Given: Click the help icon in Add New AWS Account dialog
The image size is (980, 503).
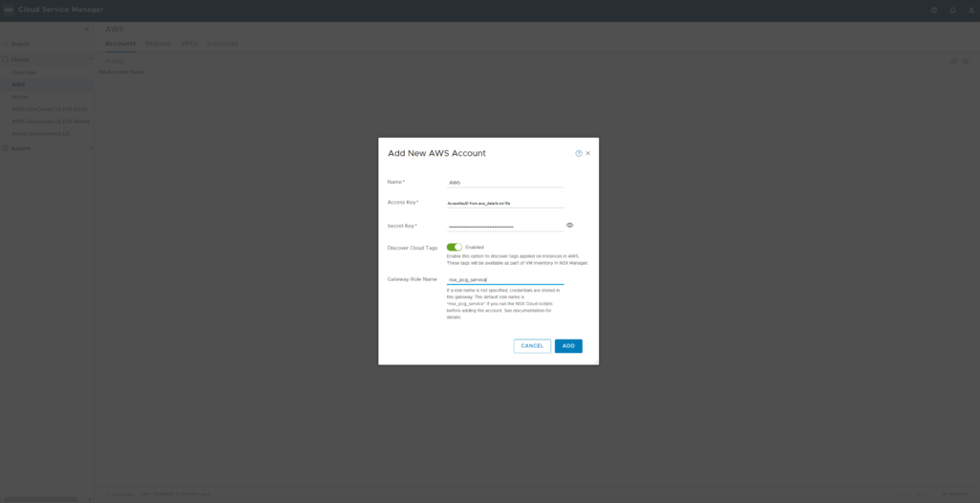Looking at the screenshot, I should (x=579, y=153).
